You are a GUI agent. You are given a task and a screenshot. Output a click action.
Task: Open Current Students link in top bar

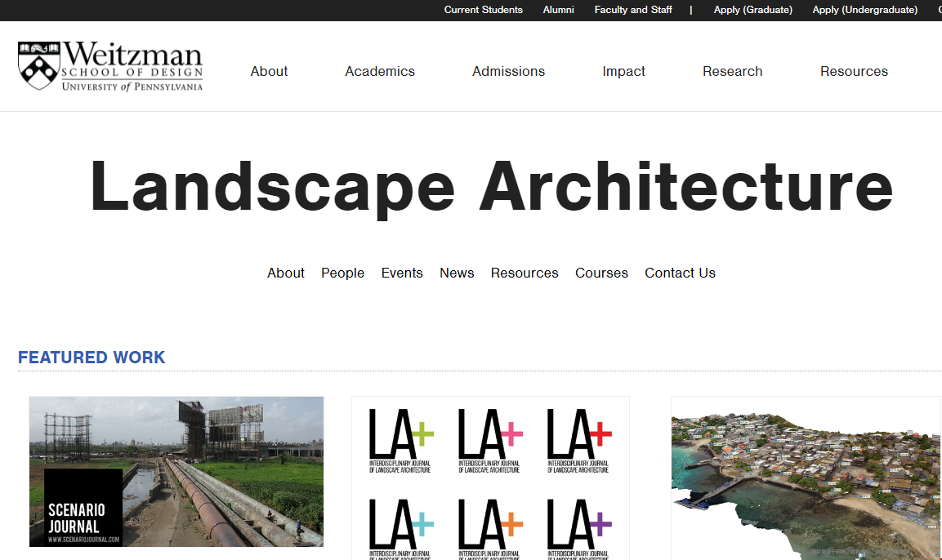pyautogui.click(x=483, y=10)
